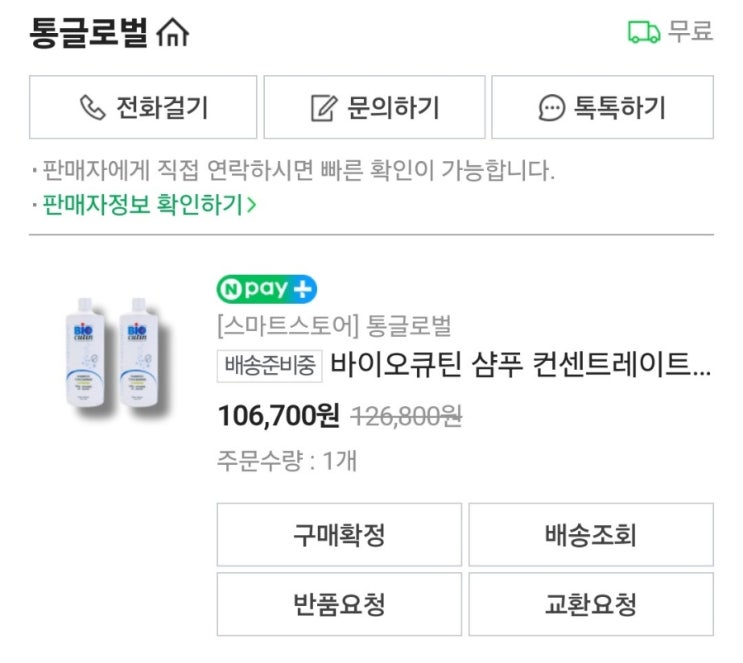The height and width of the screenshot is (663, 743).
Task: Click the N pay plus badge
Action: (266, 289)
